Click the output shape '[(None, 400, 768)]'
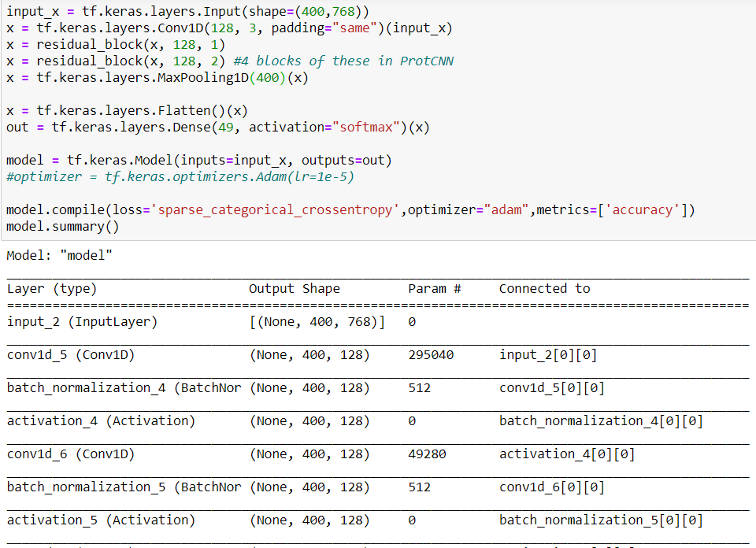The width and height of the screenshot is (756, 548). pyautogui.click(x=317, y=322)
